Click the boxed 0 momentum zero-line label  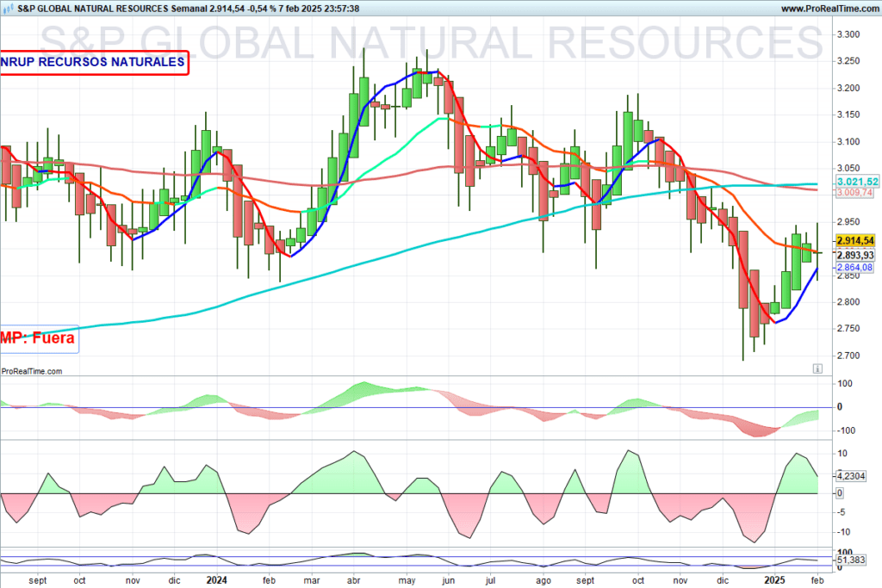(840, 493)
